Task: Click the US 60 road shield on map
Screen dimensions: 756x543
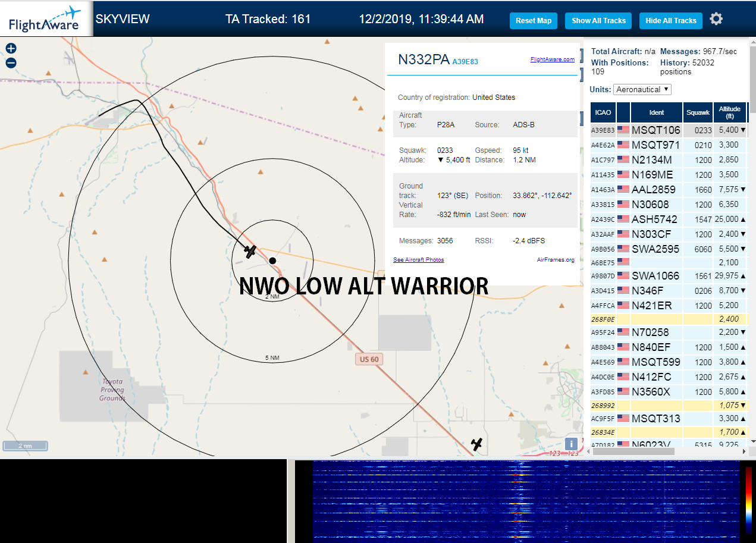Action: tap(369, 359)
